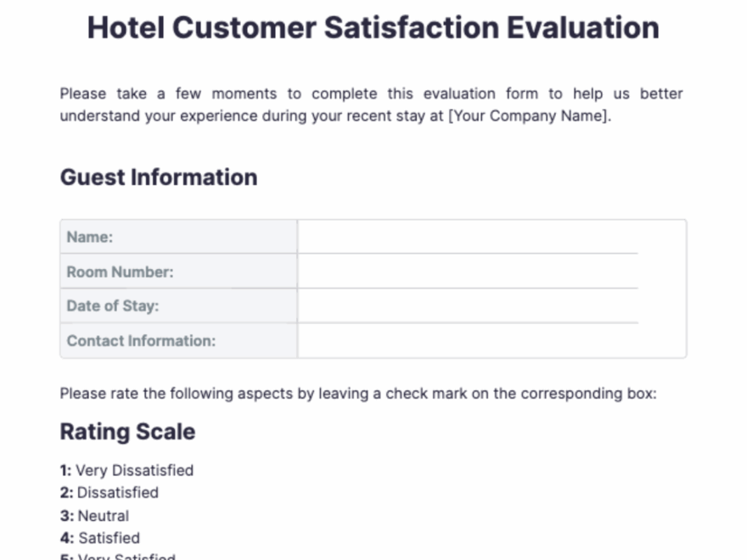Image resolution: width=747 pixels, height=560 pixels.
Task: Click the partially visible "5: Very Satisfied" entry
Action: [x=118, y=557]
